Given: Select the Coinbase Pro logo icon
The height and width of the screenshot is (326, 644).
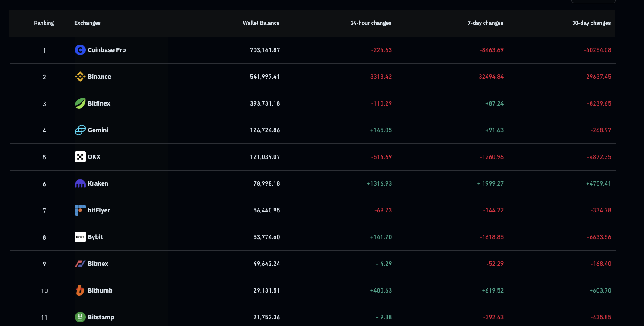Looking at the screenshot, I should (79, 50).
